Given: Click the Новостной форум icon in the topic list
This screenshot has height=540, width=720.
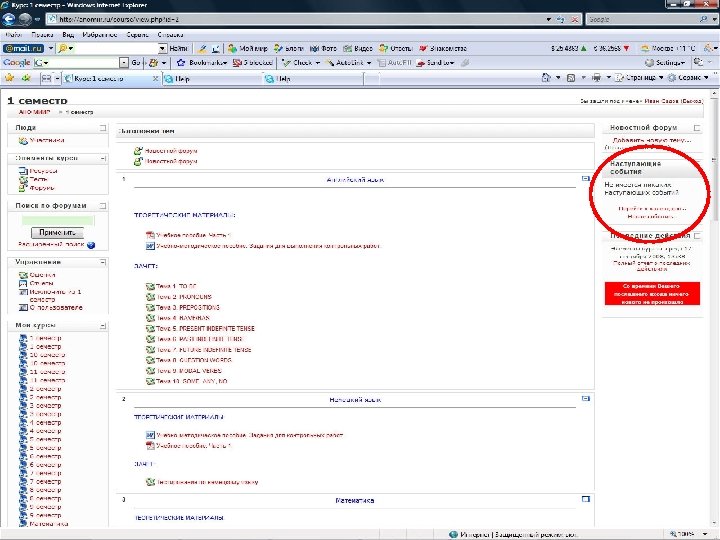Looking at the screenshot, I should (138, 150).
